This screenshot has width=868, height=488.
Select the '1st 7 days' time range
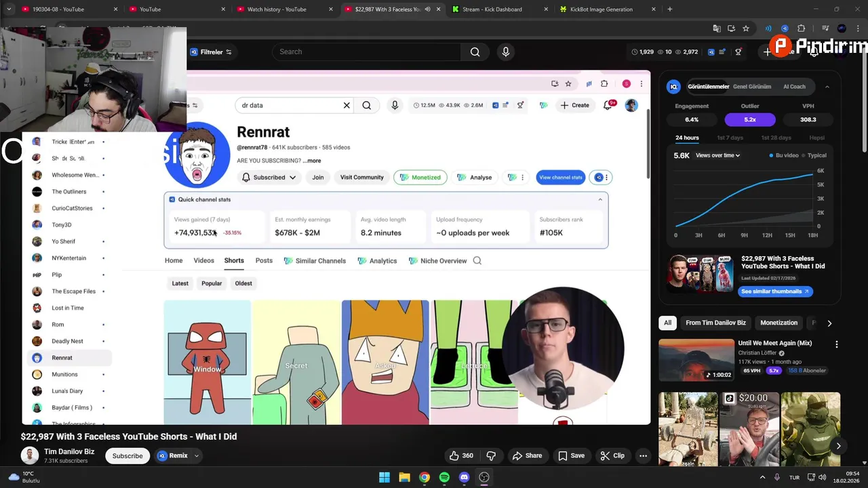[730, 138]
